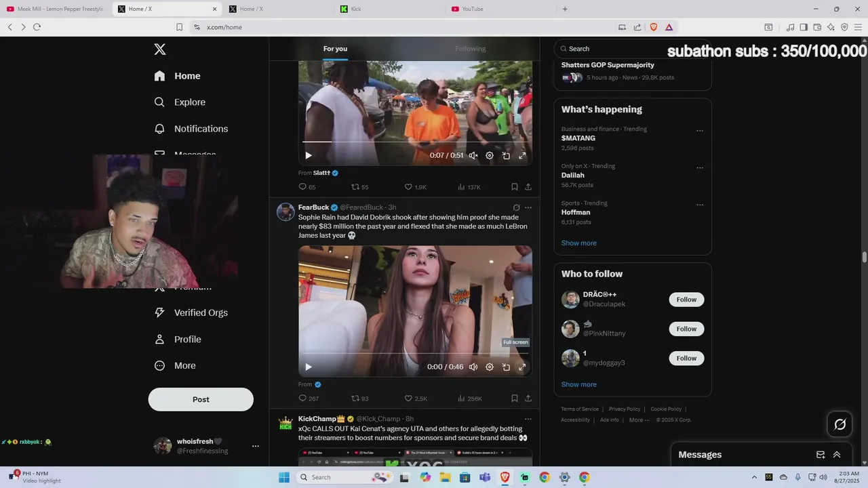
Task: Seek along the Sophie Rain video progress bar
Action: click(415, 353)
